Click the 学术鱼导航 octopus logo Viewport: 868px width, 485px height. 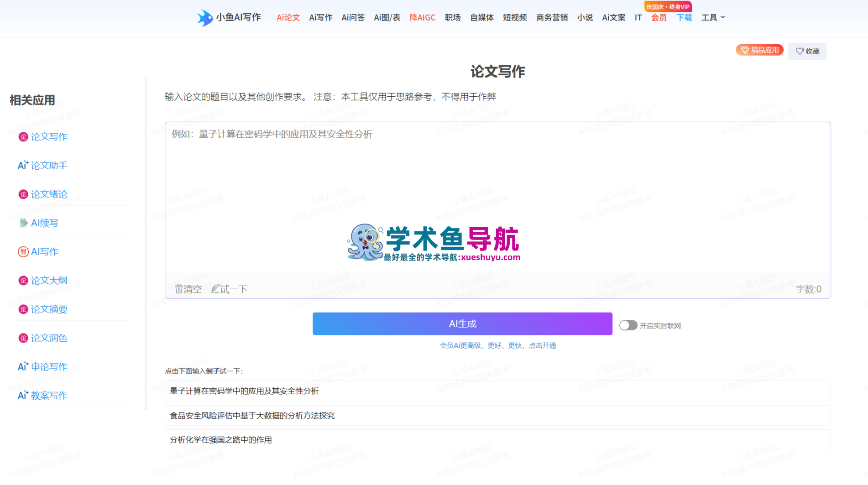coord(365,242)
